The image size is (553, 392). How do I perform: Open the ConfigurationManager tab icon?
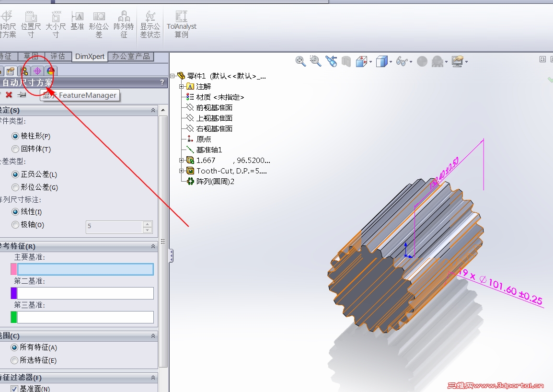click(24, 71)
